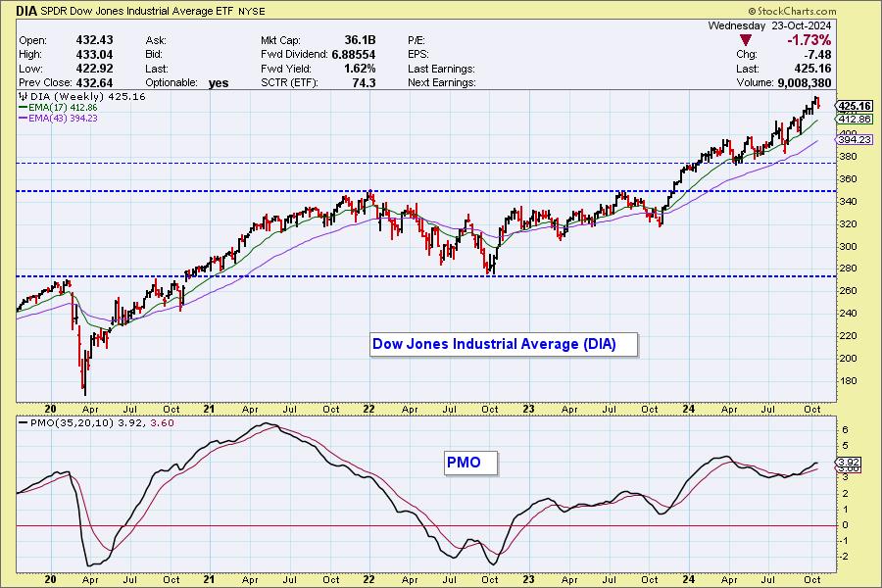Select the Fwd Yield value 1.62%
The width and height of the screenshot is (882, 588).
coord(360,69)
